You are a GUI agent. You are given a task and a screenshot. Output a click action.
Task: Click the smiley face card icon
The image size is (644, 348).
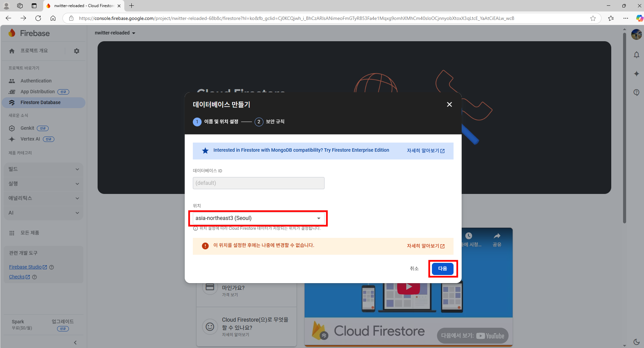[x=210, y=327]
